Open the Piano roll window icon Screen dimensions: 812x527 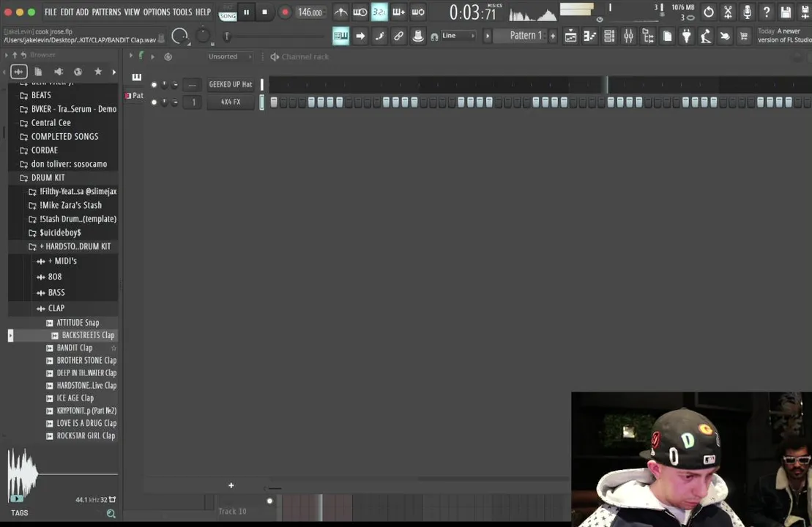pos(590,36)
